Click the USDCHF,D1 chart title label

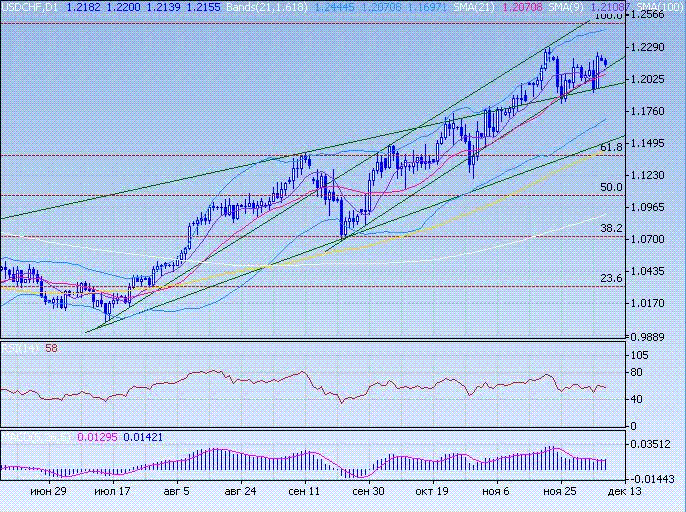[x=28, y=7]
